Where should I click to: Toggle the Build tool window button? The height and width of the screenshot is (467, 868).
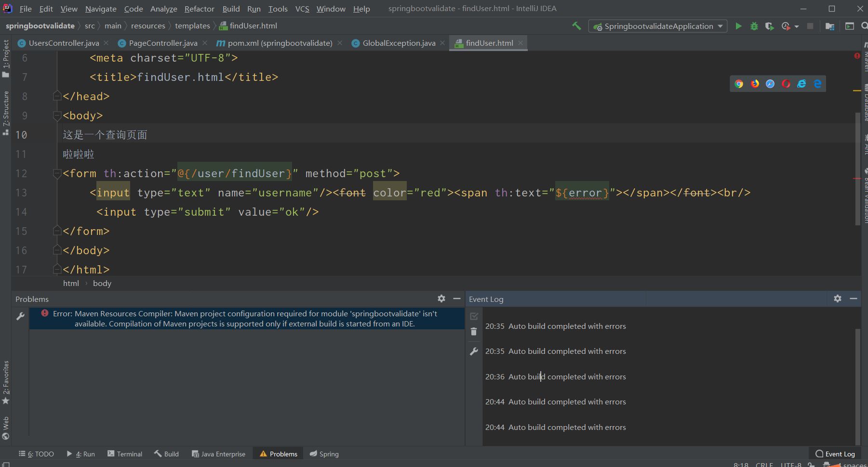[166, 454]
